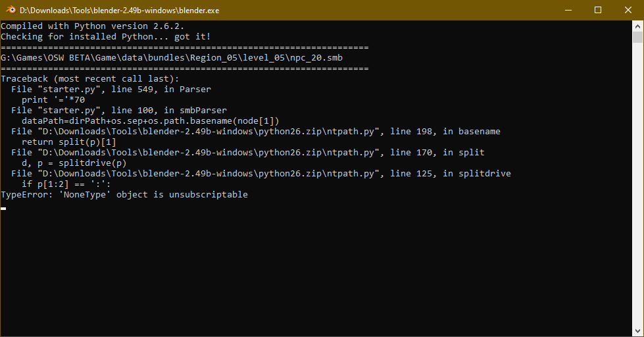Click the blender.exe path in the title bar

[120, 10]
